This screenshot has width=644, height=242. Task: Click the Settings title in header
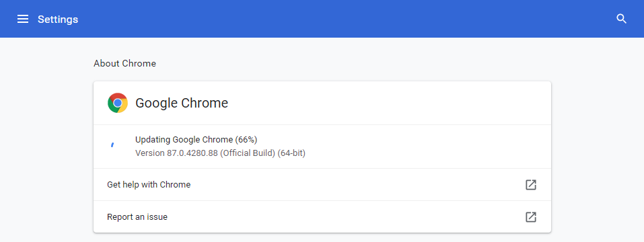(x=58, y=19)
